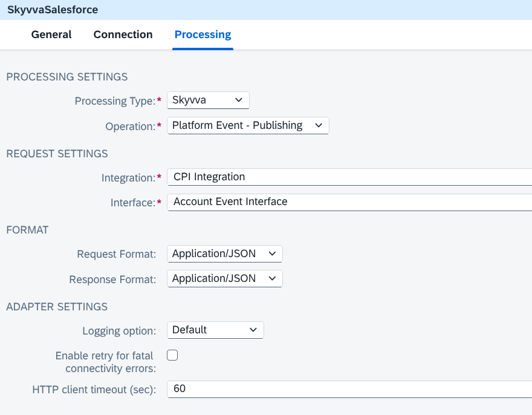
Task: Click the Interface input field
Action: click(349, 202)
